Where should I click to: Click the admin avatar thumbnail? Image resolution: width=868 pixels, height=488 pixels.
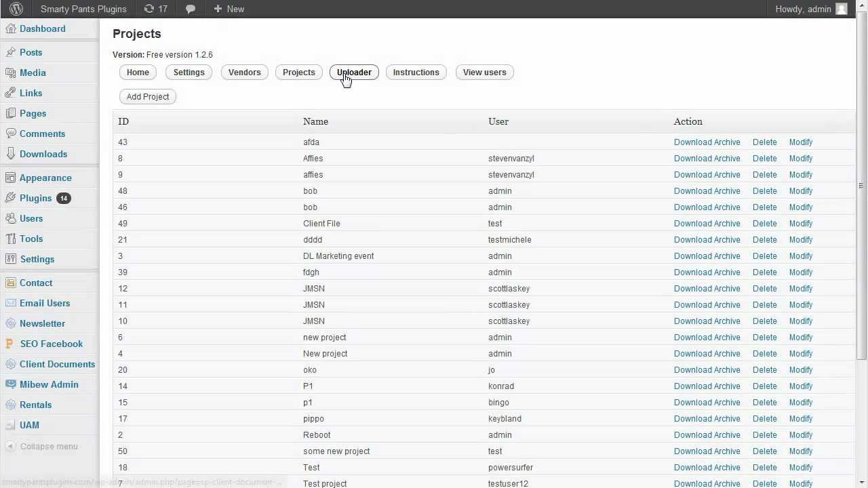pyautogui.click(x=842, y=9)
